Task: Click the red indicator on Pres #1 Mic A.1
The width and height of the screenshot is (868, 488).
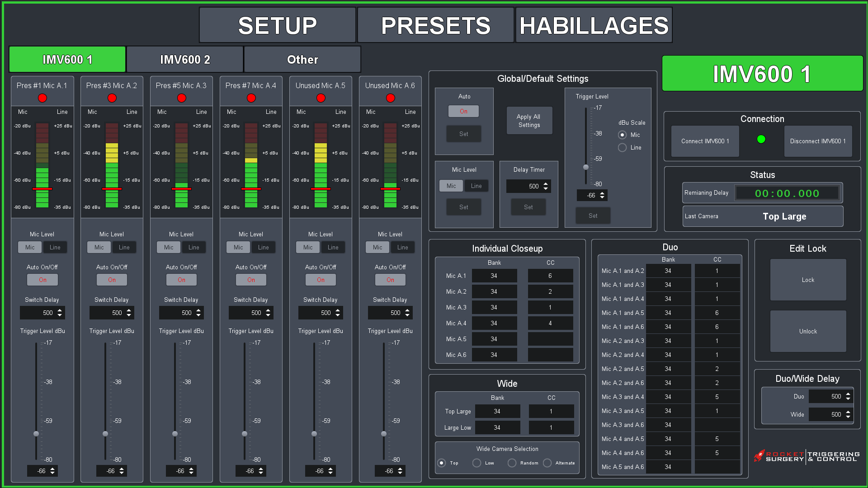Action: click(42, 98)
